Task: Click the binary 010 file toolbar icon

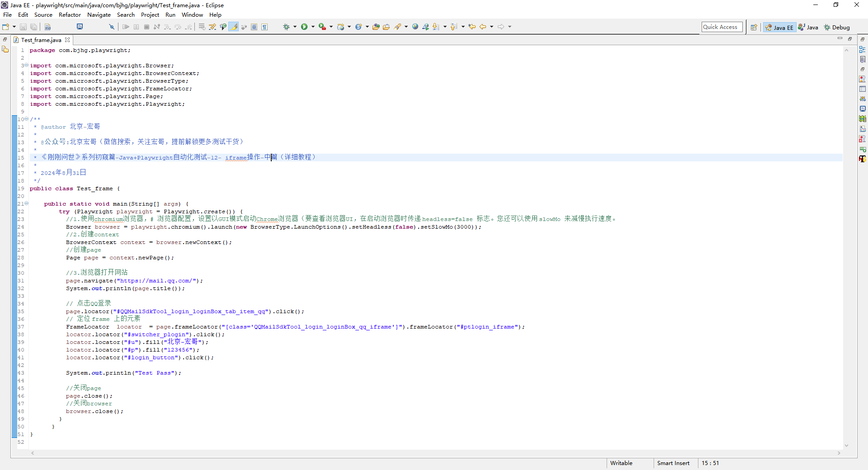Action: tap(47, 27)
